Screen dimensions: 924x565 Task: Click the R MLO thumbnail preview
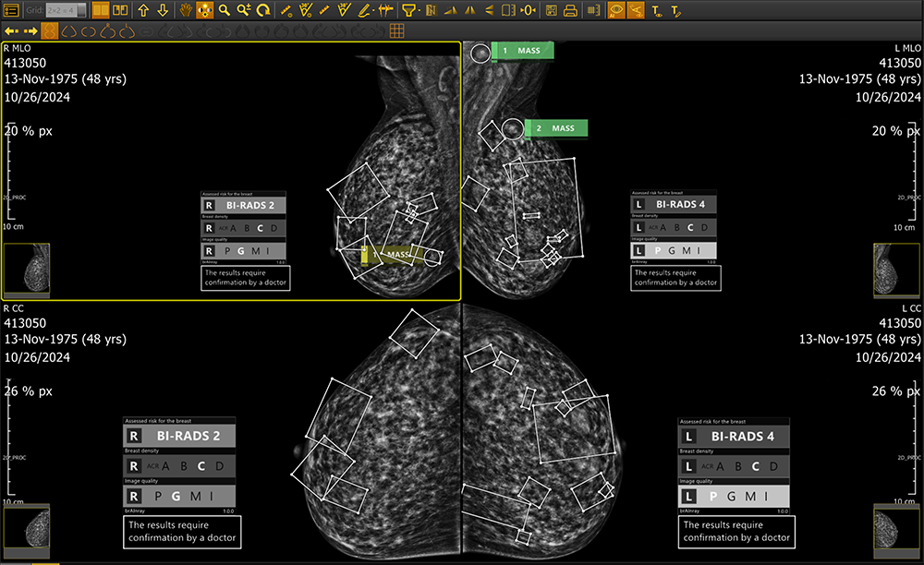click(27, 270)
